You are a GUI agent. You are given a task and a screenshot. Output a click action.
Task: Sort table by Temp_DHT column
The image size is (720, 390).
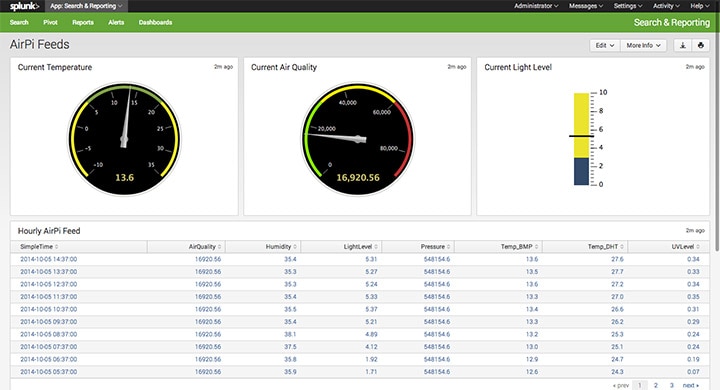tap(606, 247)
